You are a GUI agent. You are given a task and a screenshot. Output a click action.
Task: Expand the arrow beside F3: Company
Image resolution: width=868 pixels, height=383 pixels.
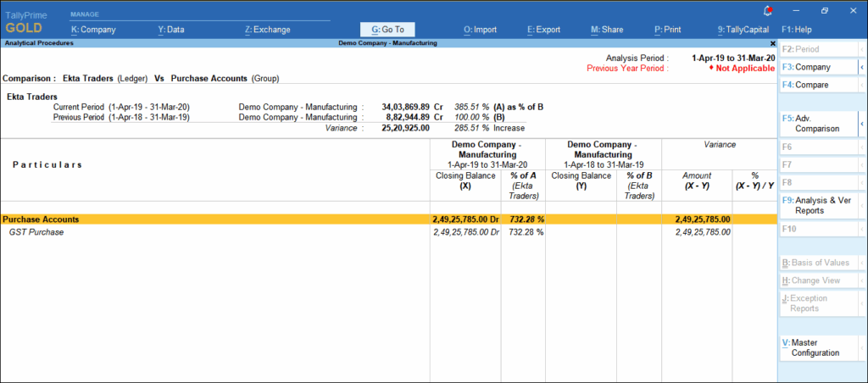click(862, 67)
